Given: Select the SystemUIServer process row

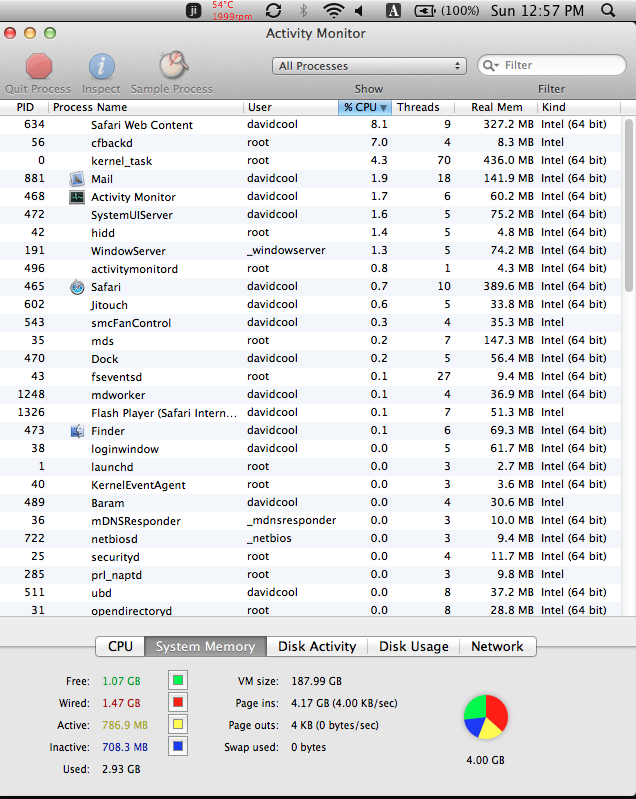Looking at the screenshot, I should tap(310, 215).
